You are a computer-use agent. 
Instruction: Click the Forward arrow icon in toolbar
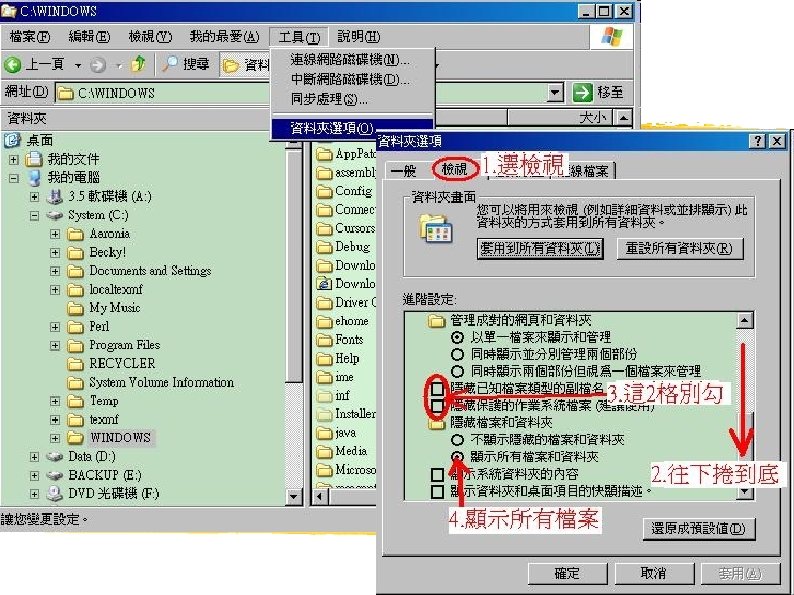click(98, 65)
